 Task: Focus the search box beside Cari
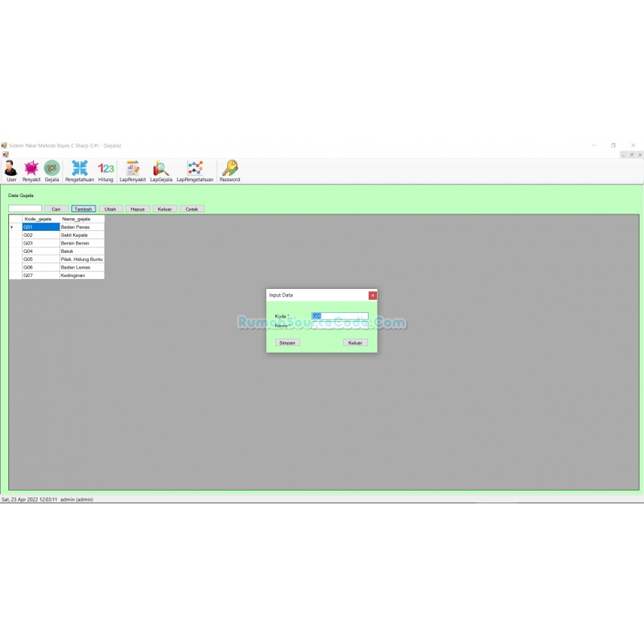(25, 208)
